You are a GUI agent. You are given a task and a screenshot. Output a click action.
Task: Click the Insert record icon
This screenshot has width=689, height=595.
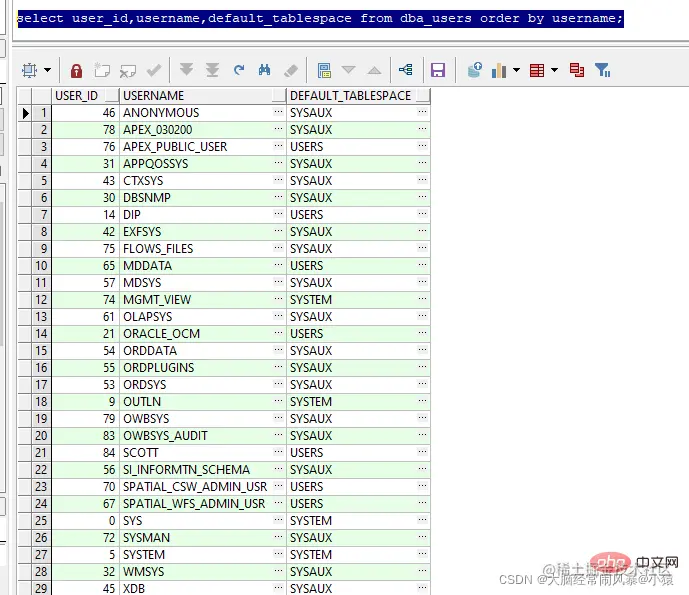(x=102, y=70)
